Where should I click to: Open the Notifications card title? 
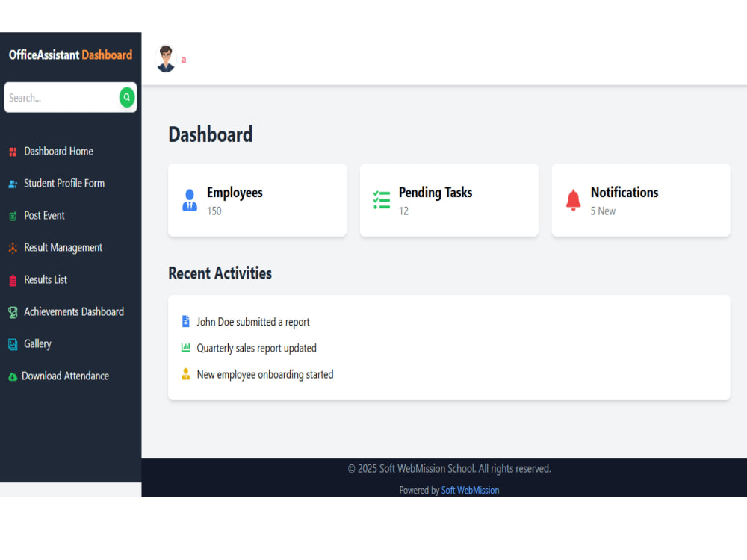(624, 193)
